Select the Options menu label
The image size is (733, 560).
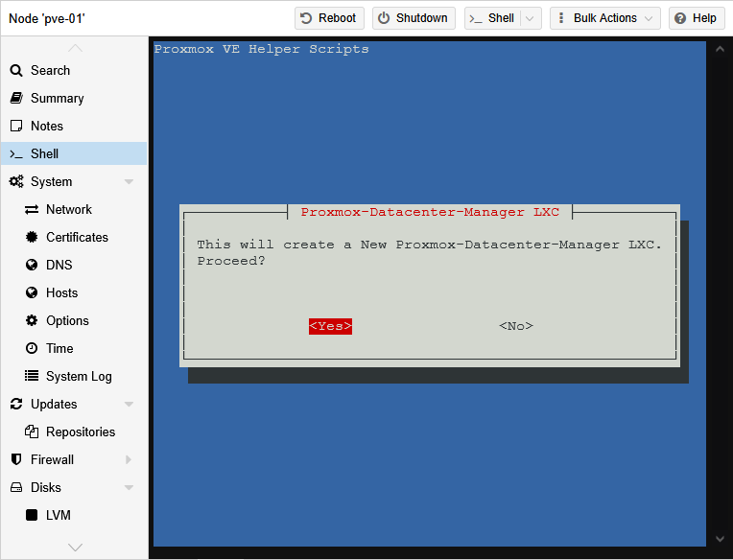click(x=67, y=321)
